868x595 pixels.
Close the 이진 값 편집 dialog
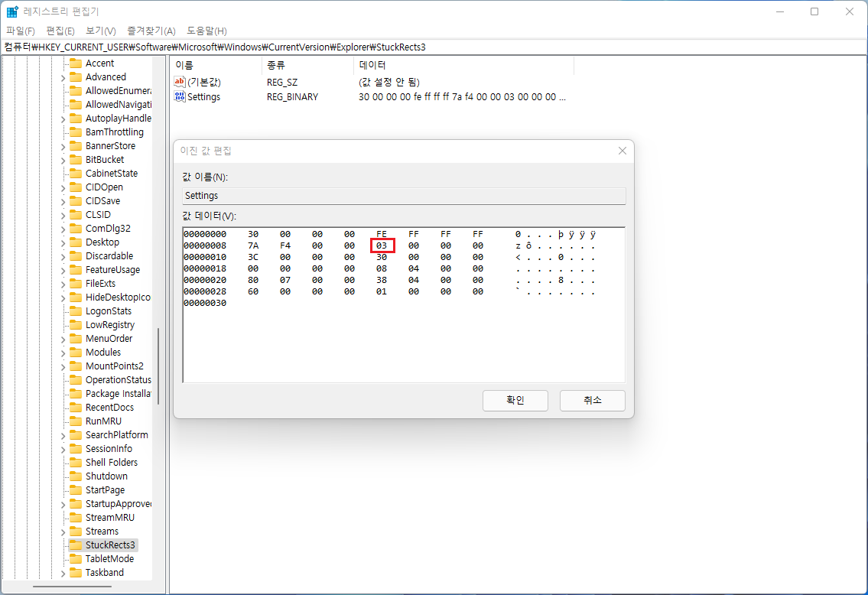623,151
